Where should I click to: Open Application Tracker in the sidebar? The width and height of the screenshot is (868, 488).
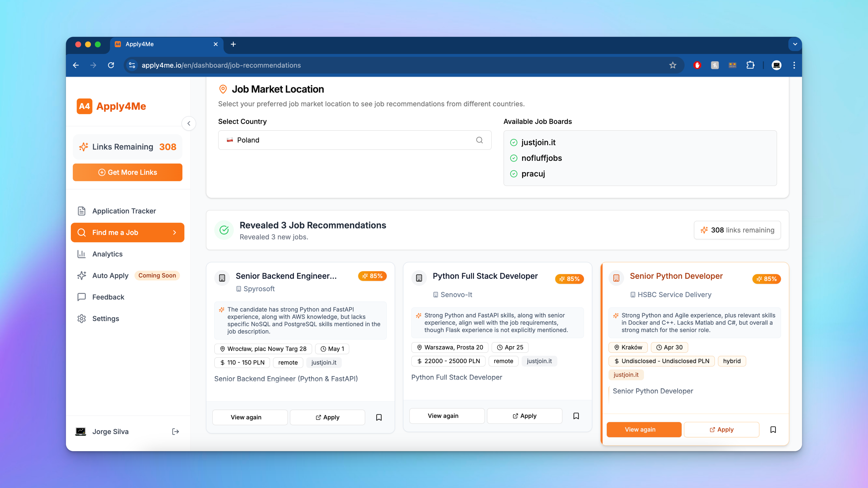click(124, 211)
